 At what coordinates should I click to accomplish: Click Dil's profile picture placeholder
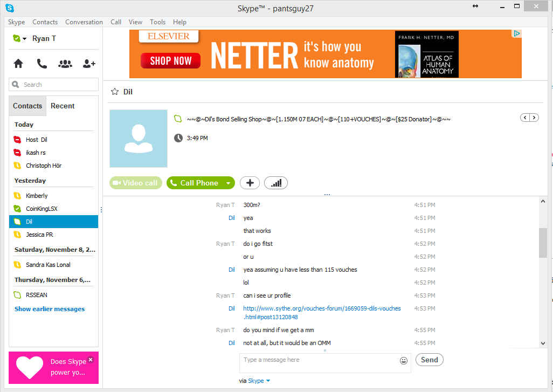pyautogui.click(x=138, y=139)
